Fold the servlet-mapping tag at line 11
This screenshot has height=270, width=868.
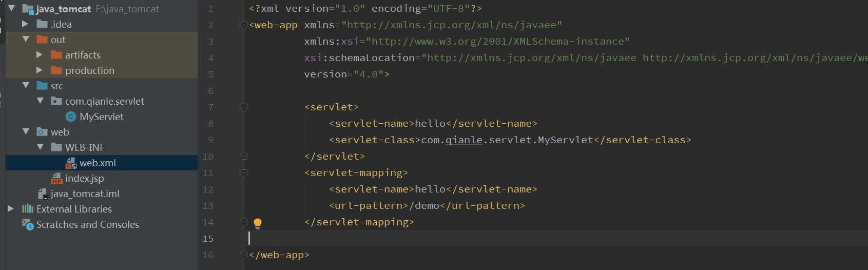[x=244, y=173]
